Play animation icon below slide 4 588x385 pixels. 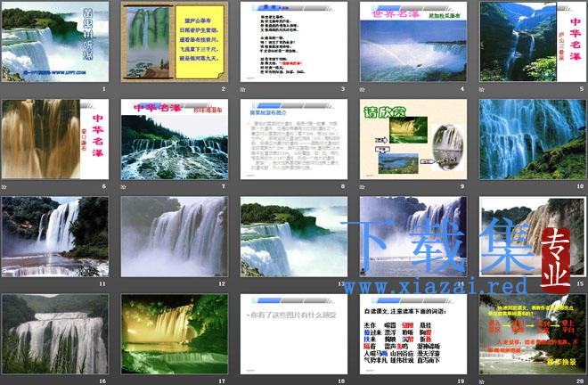[x=362, y=90]
